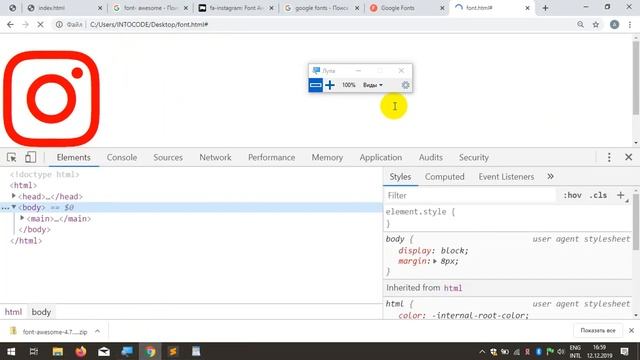
Task: Switch to the Console tab
Action: pos(122,158)
